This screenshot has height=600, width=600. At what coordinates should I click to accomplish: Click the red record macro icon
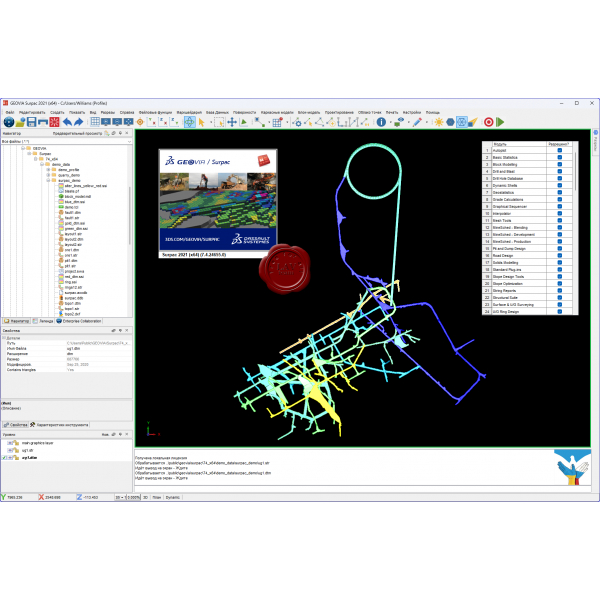(489, 122)
